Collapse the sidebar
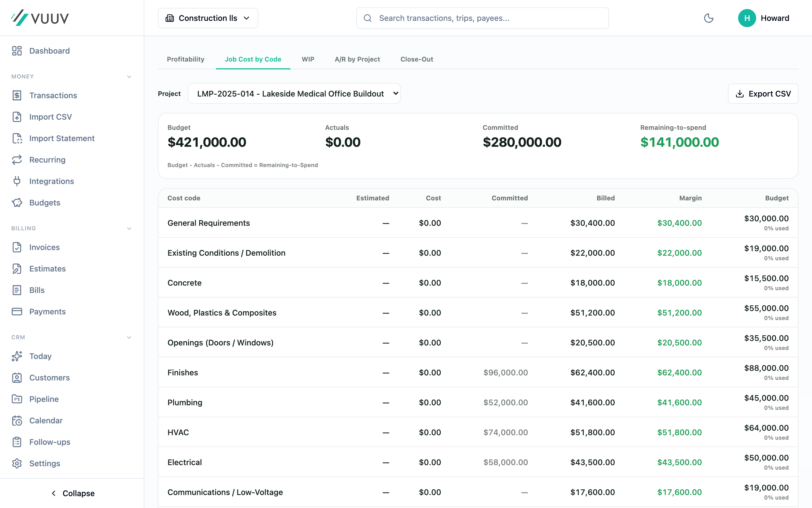 point(72,493)
